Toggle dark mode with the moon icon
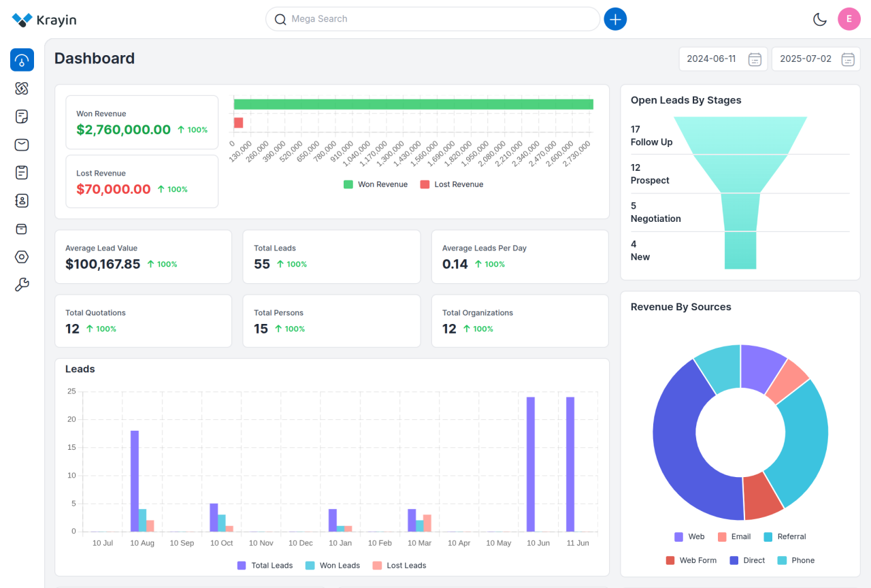Image resolution: width=871 pixels, height=588 pixels. 820,19
